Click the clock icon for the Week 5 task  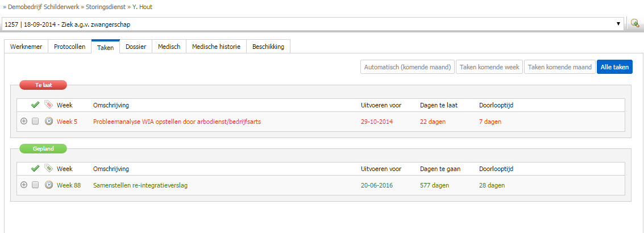[49, 122]
